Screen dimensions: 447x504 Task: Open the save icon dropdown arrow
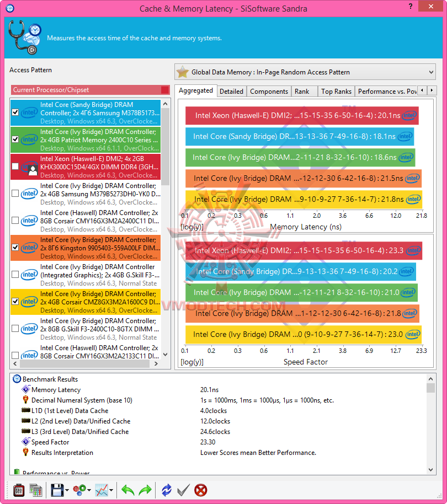coord(67,491)
